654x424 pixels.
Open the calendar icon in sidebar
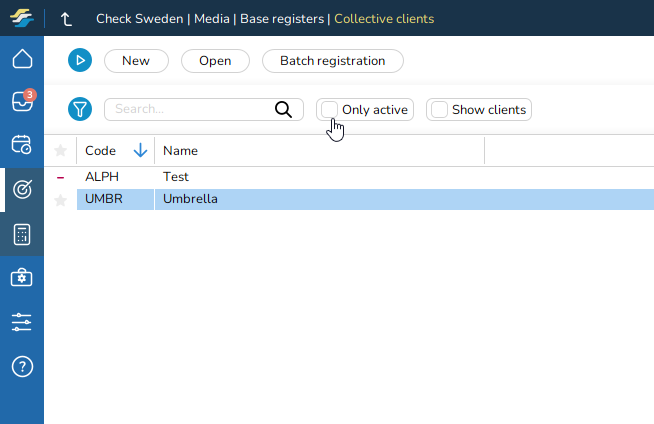click(22, 144)
